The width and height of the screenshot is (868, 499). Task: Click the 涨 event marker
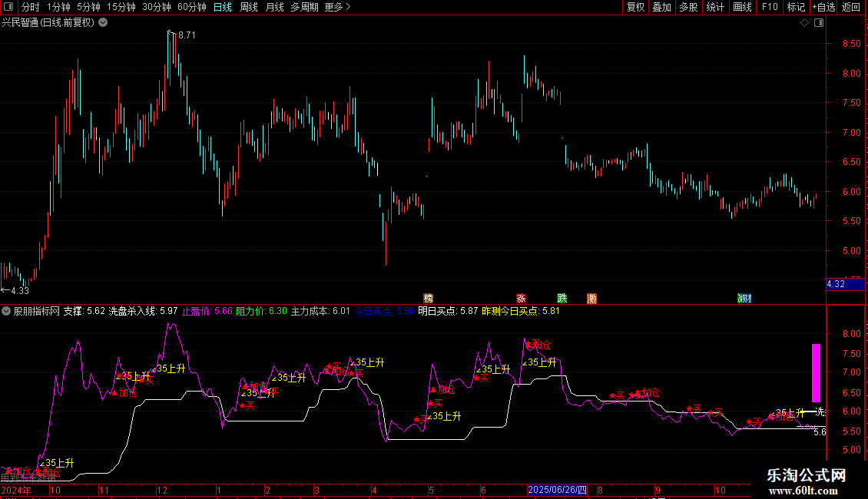520,298
